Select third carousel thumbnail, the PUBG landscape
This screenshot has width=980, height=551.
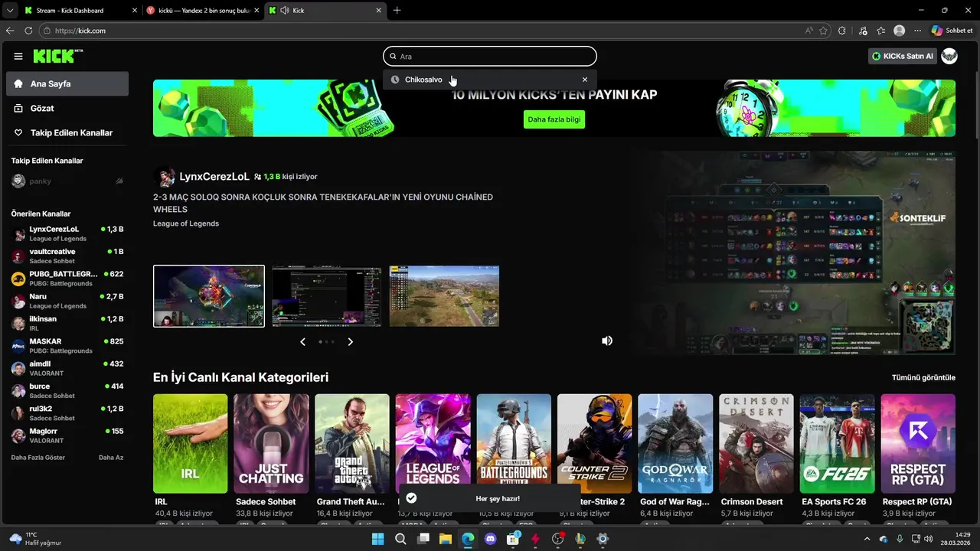pos(444,296)
